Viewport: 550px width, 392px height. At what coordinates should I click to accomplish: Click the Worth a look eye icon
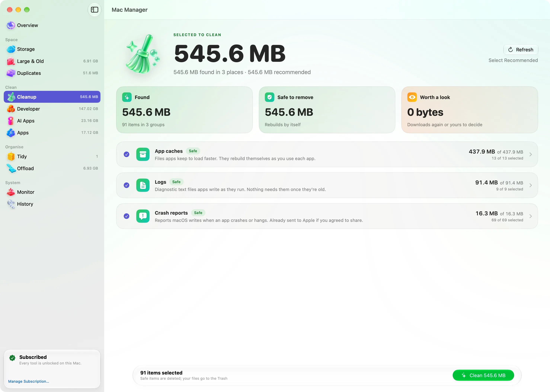[x=412, y=97]
